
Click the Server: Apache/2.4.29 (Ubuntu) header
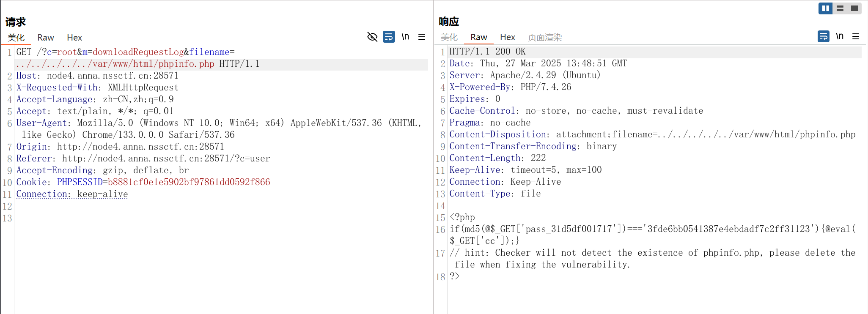click(525, 75)
